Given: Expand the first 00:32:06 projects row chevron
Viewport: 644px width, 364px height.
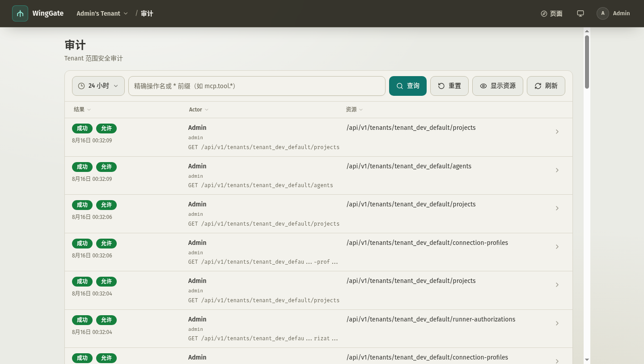Looking at the screenshot, I should [557, 208].
